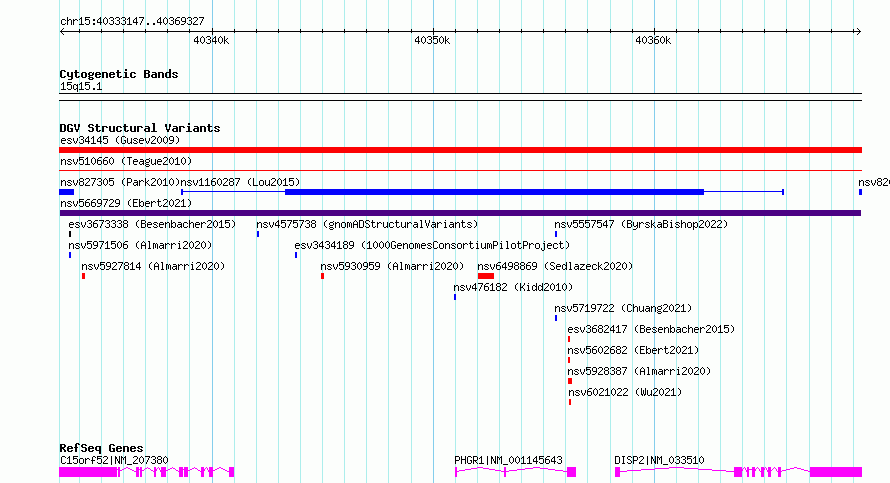Click the nsv827305 (Park2010) label

pos(120,182)
